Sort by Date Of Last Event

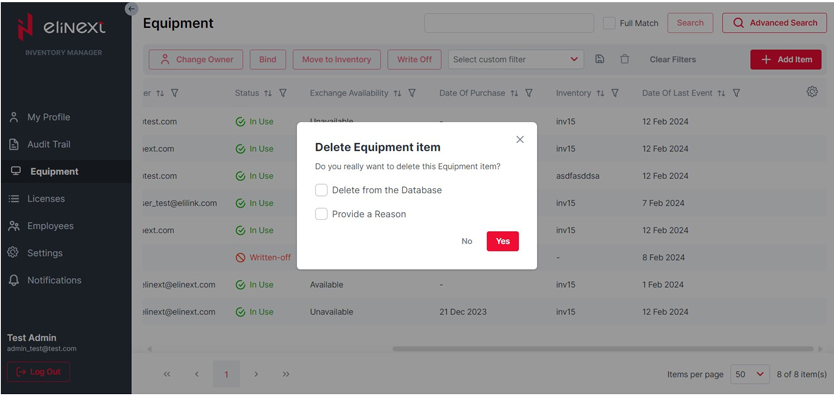tap(721, 94)
